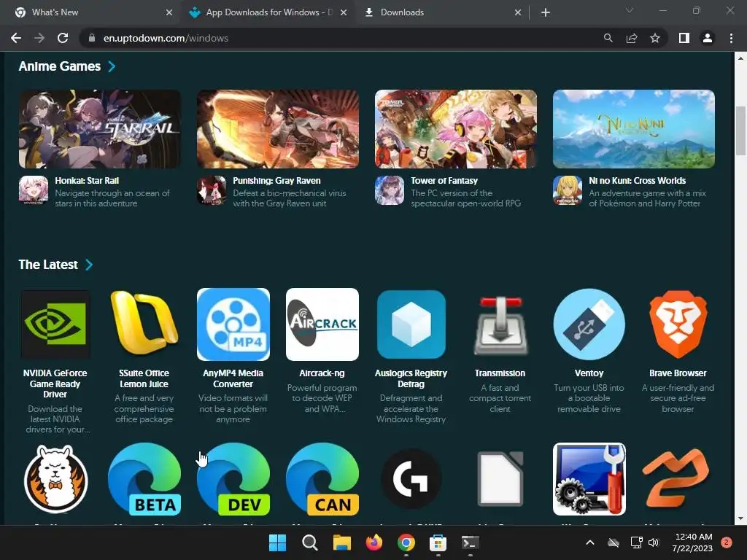Screen dimensions: 747x560
Task: Open the LibreOffice document icon
Action: pyautogui.click(x=500, y=479)
